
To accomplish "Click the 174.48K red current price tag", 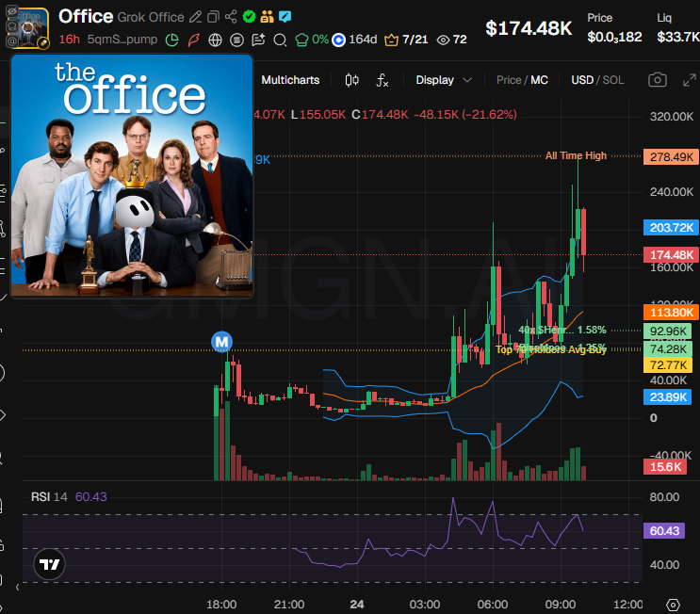I will 671,255.
